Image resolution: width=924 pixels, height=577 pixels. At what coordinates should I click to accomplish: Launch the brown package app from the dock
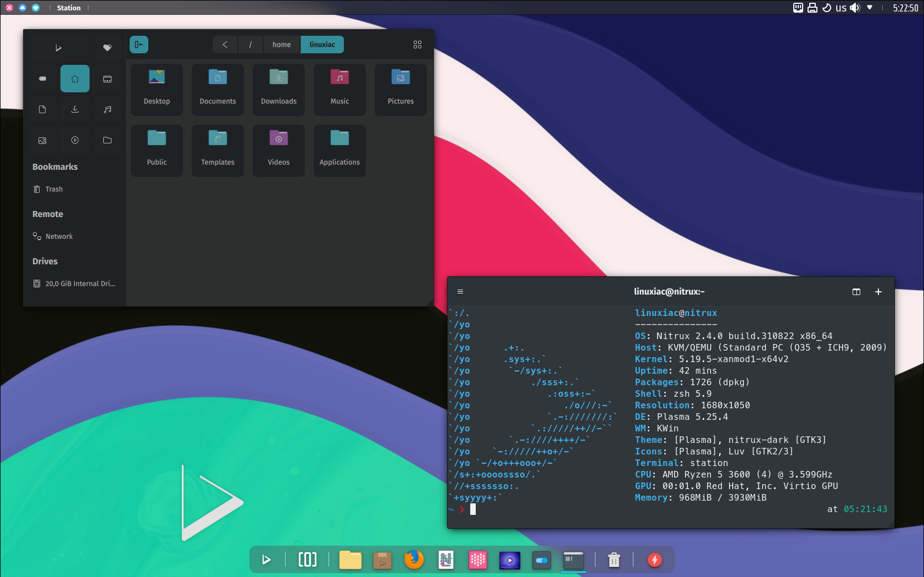click(382, 560)
